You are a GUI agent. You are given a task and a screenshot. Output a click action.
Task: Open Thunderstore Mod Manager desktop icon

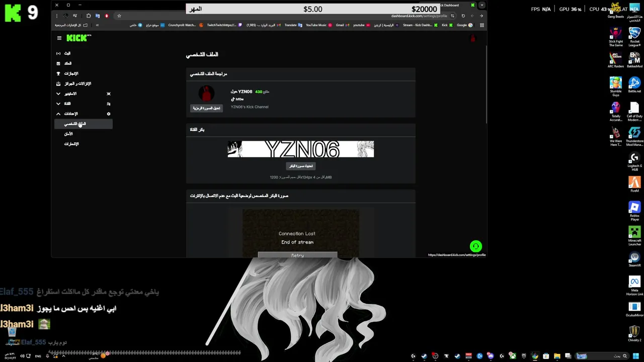(634, 136)
